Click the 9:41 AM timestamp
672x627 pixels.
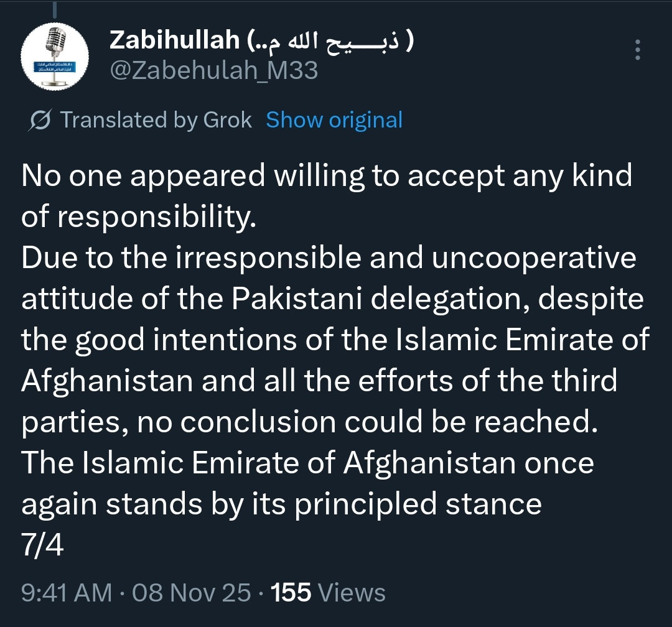coord(67,593)
